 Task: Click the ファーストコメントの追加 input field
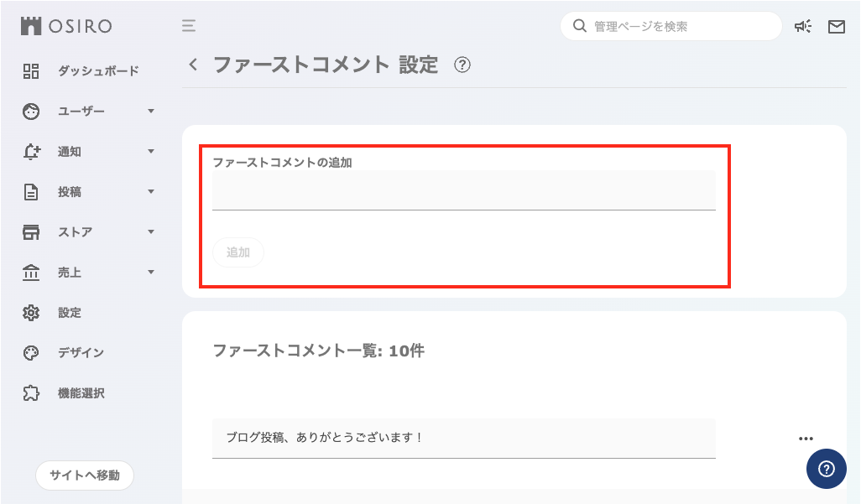pos(464,190)
